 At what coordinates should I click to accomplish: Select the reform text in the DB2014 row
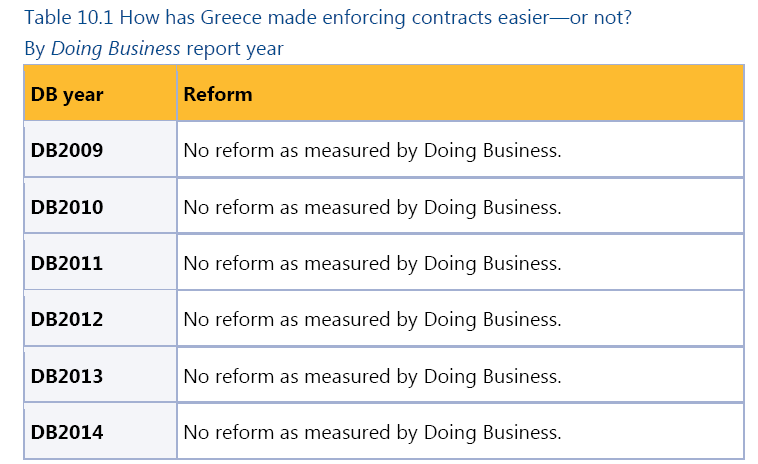click(x=372, y=433)
